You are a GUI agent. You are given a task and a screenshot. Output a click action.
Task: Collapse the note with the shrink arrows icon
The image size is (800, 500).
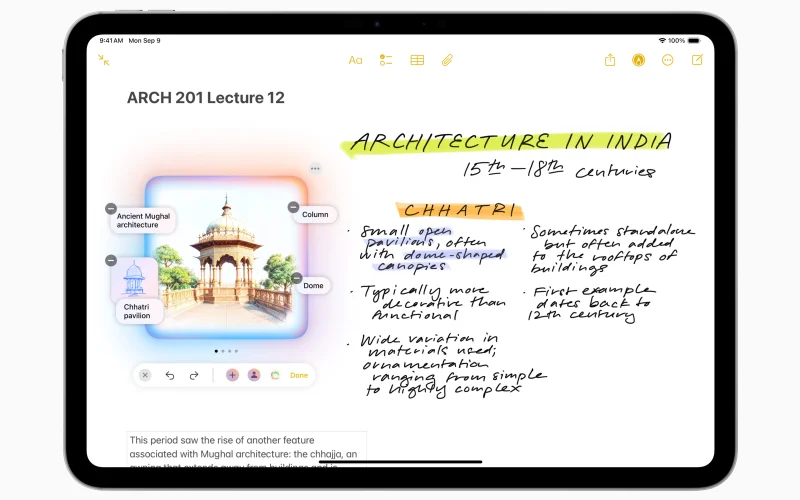tap(104, 60)
